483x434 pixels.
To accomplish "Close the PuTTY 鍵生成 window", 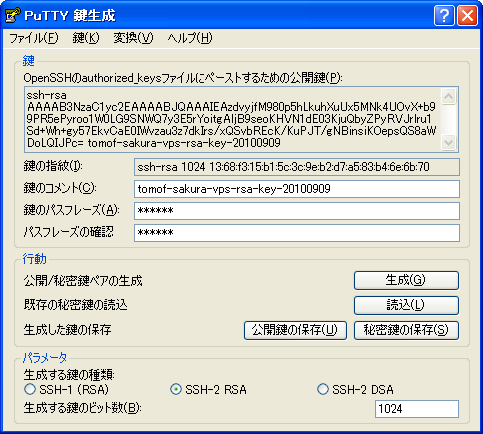I will 467,16.
